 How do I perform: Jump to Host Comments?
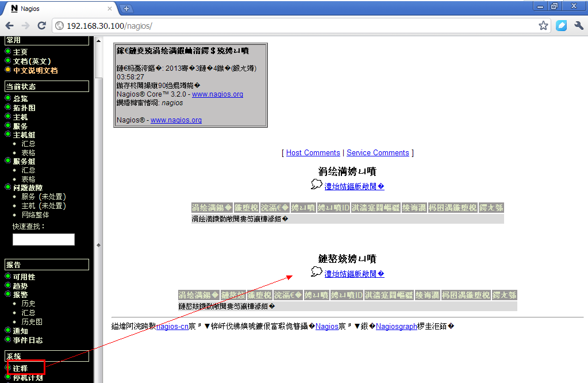[313, 152]
